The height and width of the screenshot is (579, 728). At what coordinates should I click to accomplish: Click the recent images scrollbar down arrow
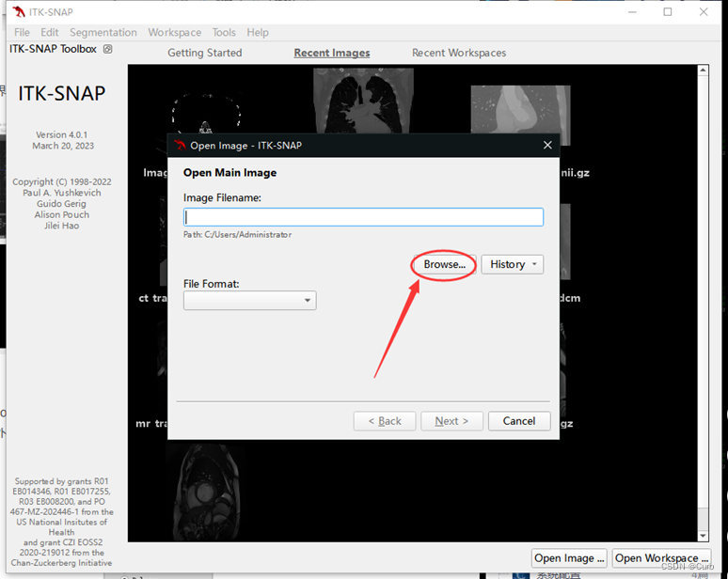coord(703,536)
